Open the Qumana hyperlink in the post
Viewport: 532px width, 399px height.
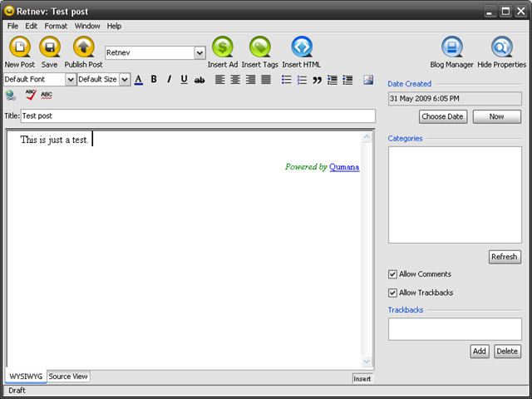[344, 167]
